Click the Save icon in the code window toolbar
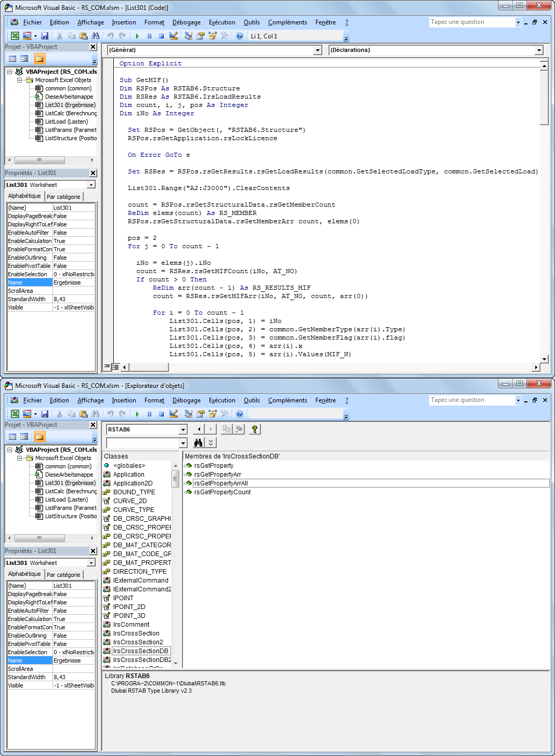Screen dimensions: 555x756 click(45, 35)
